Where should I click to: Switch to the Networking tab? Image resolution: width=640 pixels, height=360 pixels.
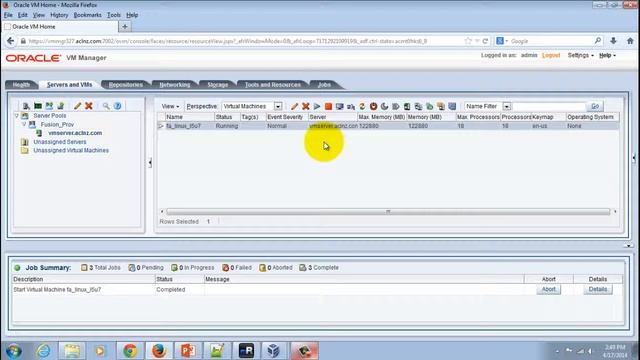pos(175,85)
